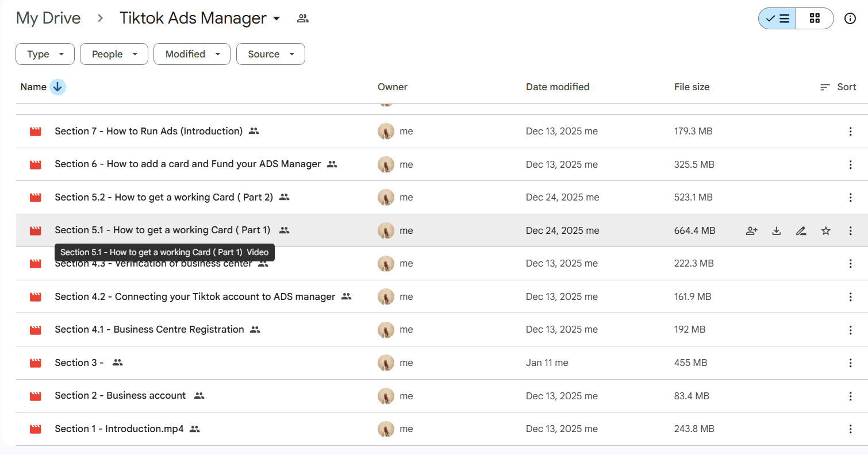Open more options for Section 7 row
The image size is (868, 455).
(x=850, y=132)
